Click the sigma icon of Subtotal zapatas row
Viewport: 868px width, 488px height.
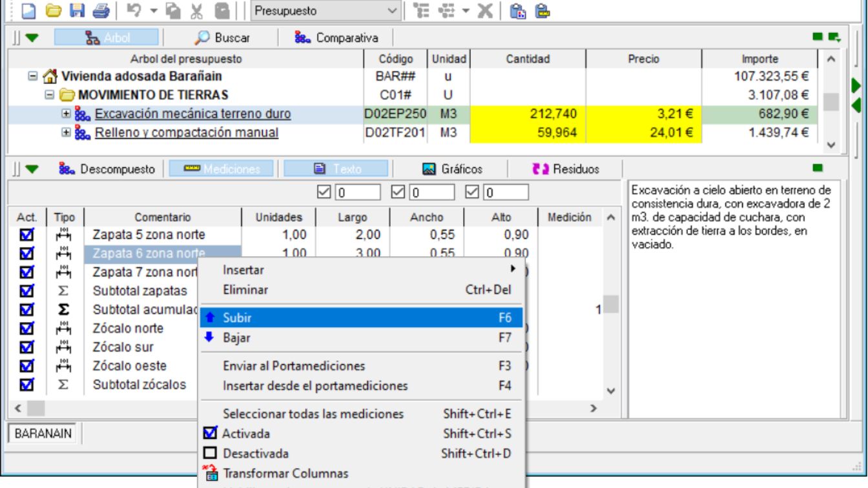(x=65, y=290)
